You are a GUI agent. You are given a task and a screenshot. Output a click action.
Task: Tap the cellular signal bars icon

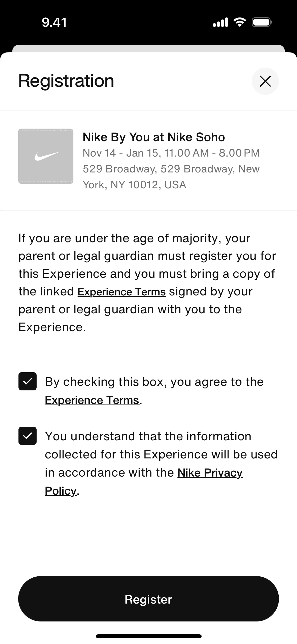click(x=220, y=22)
